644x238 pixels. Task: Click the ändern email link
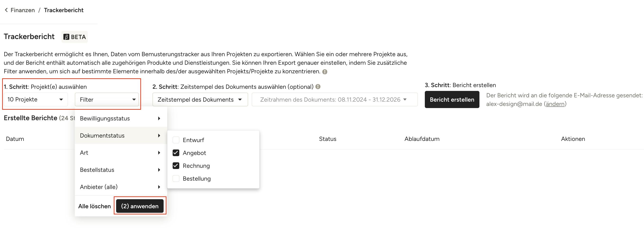(555, 104)
